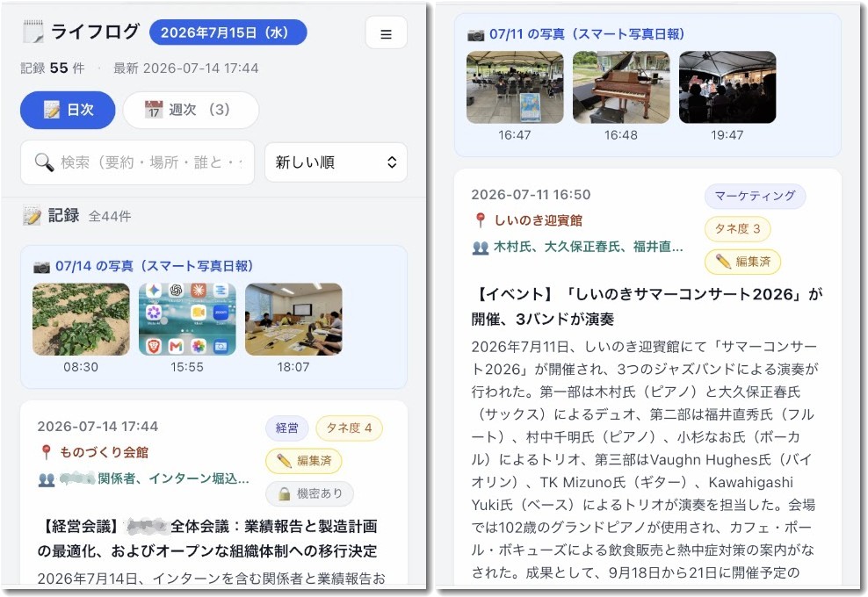Click the magnifier icon in search box
Screen dimensions: 868x597
click(44, 162)
